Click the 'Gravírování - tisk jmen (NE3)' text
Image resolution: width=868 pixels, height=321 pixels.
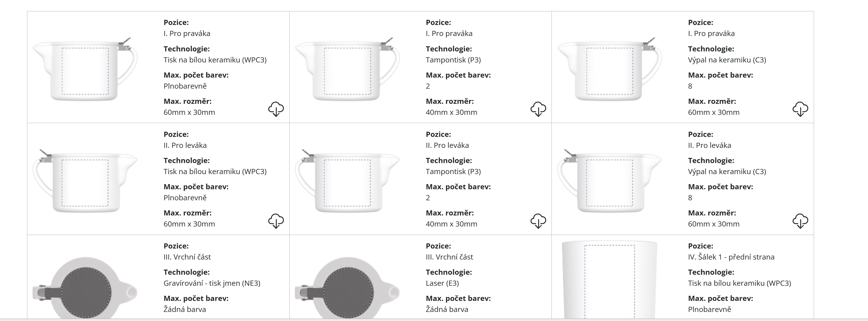click(212, 283)
